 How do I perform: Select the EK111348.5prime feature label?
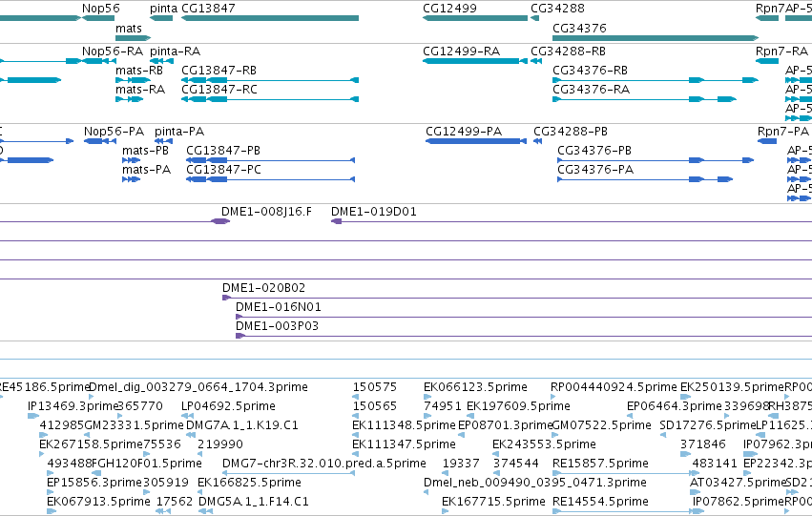click(404, 425)
